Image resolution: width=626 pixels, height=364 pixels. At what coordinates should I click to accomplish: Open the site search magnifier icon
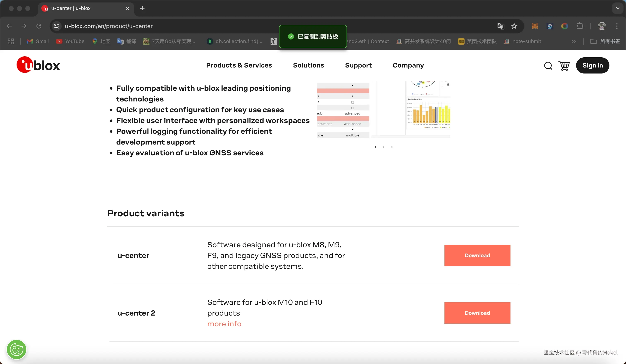click(548, 66)
